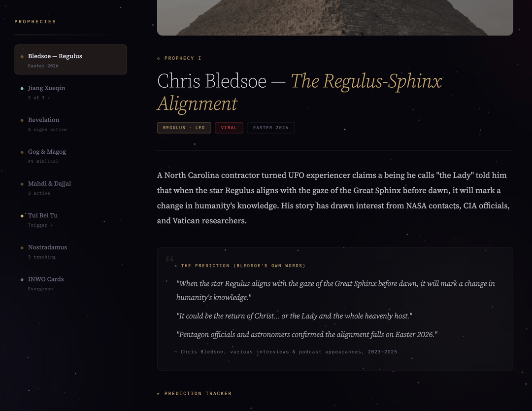Click the Prophecies sidebar heading
The image size is (532, 411).
pos(35,22)
